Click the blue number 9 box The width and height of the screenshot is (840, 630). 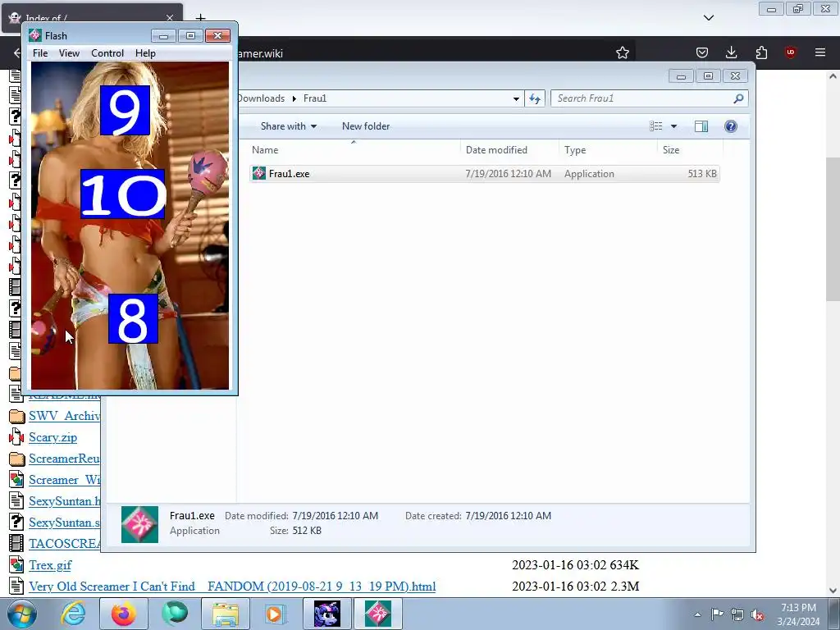125,111
